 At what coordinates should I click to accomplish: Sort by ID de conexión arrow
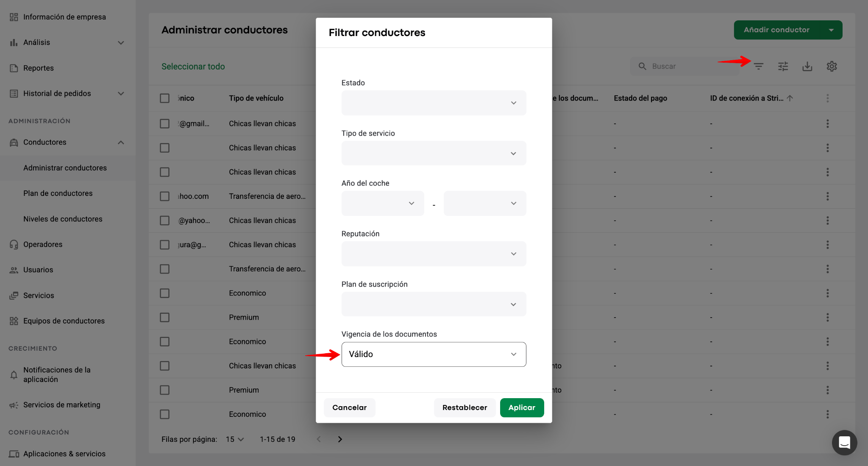[x=790, y=98]
